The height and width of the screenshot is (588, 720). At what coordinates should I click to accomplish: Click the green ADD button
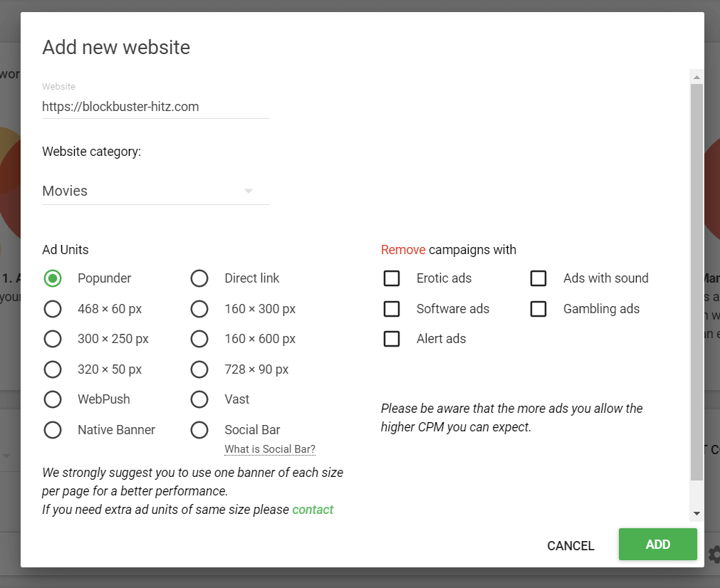(657, 545)
